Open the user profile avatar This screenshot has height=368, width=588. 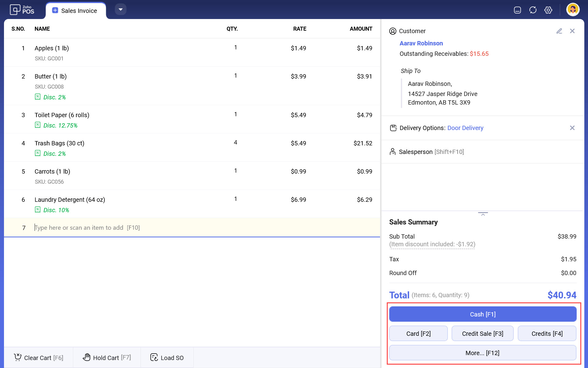[x=572, y=10]
